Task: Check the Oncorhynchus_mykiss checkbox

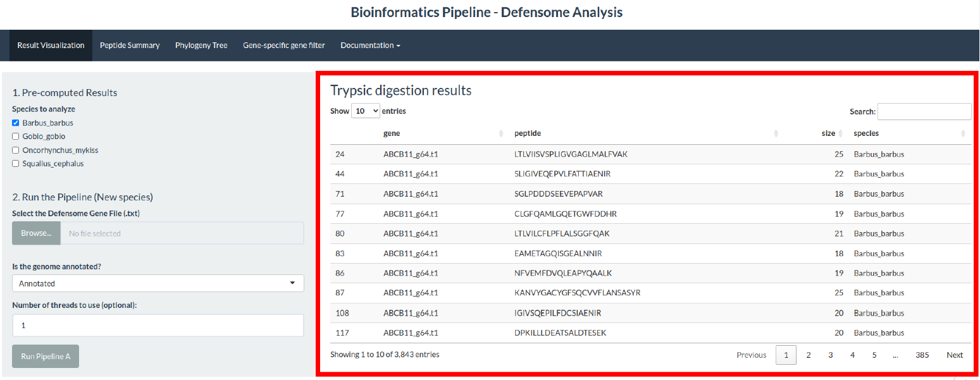Action: click(x=16, y=150)
